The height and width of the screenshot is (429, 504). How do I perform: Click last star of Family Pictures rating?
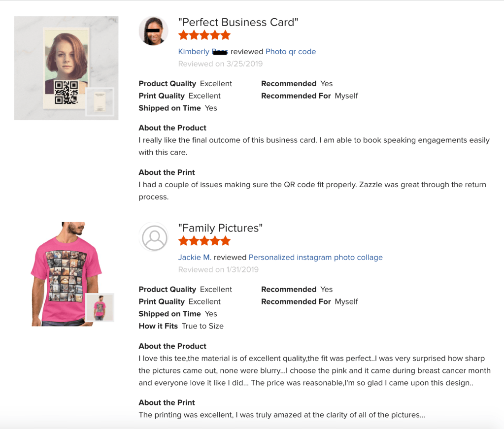pyautogui.click(x=226, y=241)
